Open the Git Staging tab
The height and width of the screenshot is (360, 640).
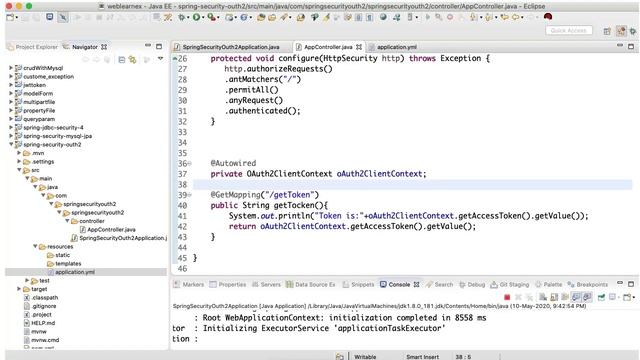[509, 284]
